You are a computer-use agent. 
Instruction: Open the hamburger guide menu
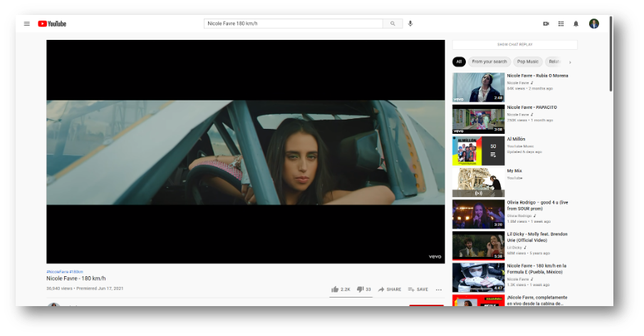[x=26, y=23]
